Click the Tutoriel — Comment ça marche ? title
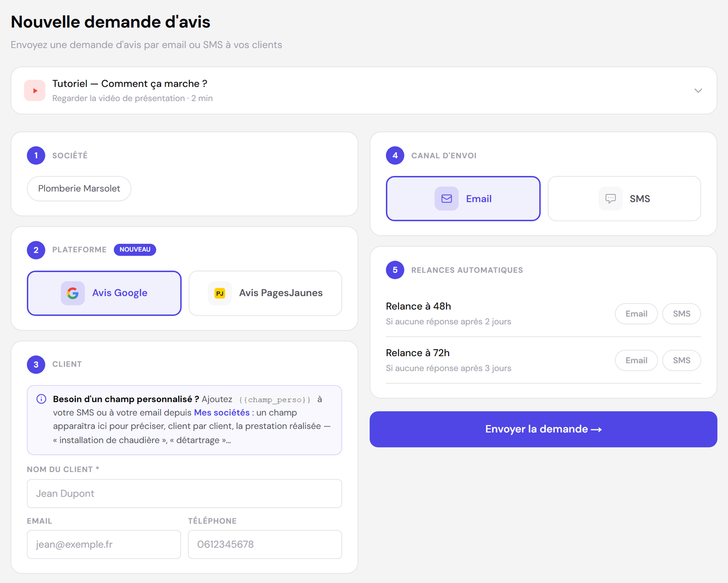Screen dimensions: 728x583 pyautogui.click(x=130, y=84)
